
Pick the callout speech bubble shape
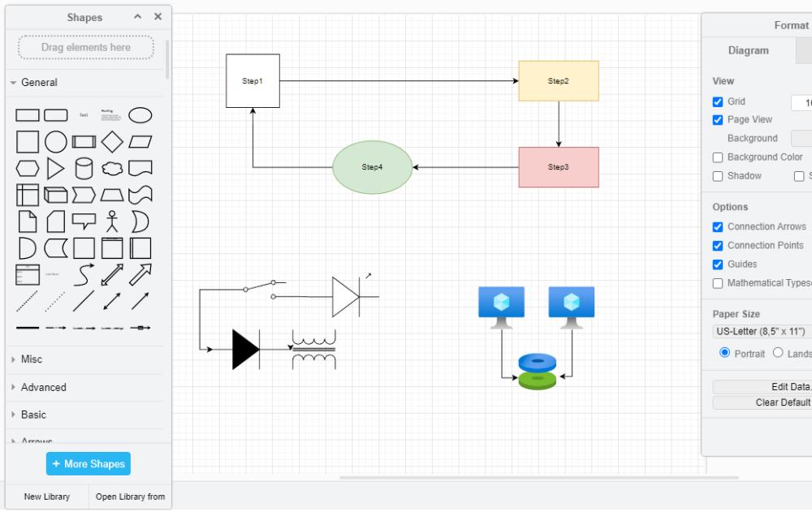(84, 221)
